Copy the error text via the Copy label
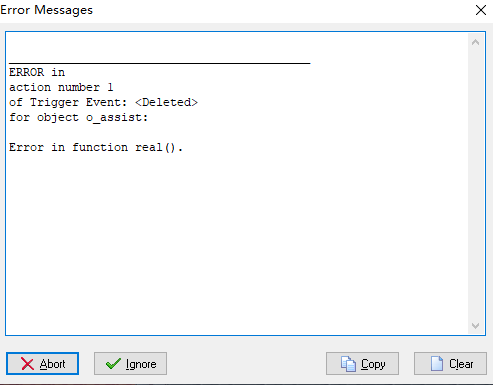The image size is (493, 385). click(x=373, y=364)
